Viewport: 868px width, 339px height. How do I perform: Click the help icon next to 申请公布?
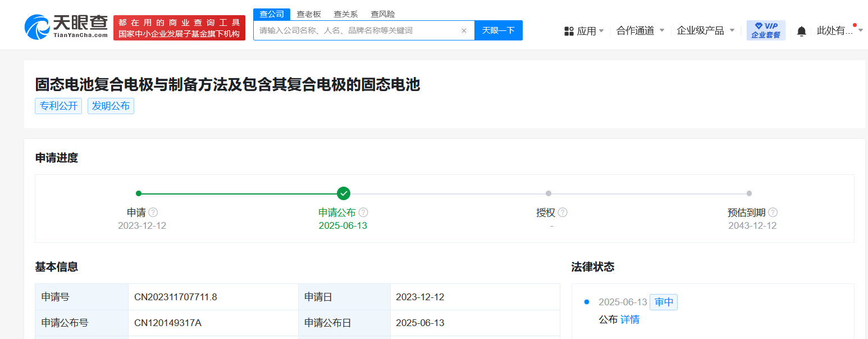[x=363, y=213]
